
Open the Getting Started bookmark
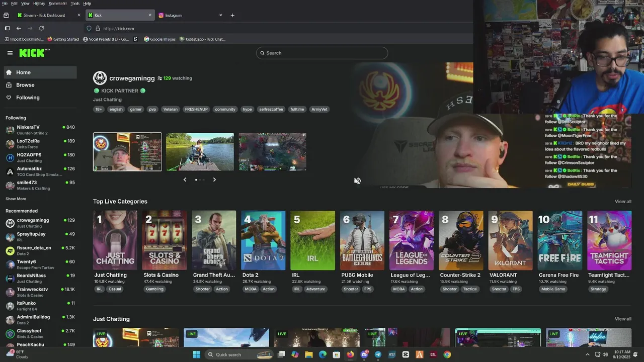(63, 39)
